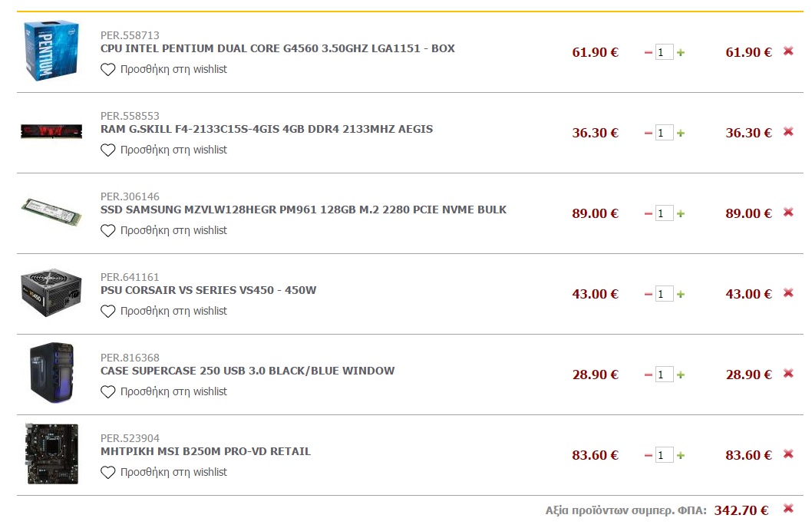Click quantity field for Intel Pentium CPU
The image size is (812, 528).
tap(665, 52)
